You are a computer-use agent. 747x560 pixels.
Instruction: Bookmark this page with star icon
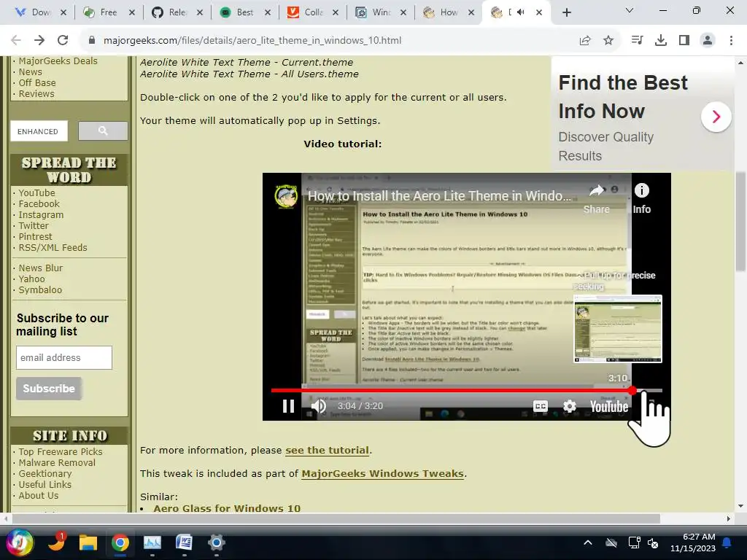pos(608,41)
